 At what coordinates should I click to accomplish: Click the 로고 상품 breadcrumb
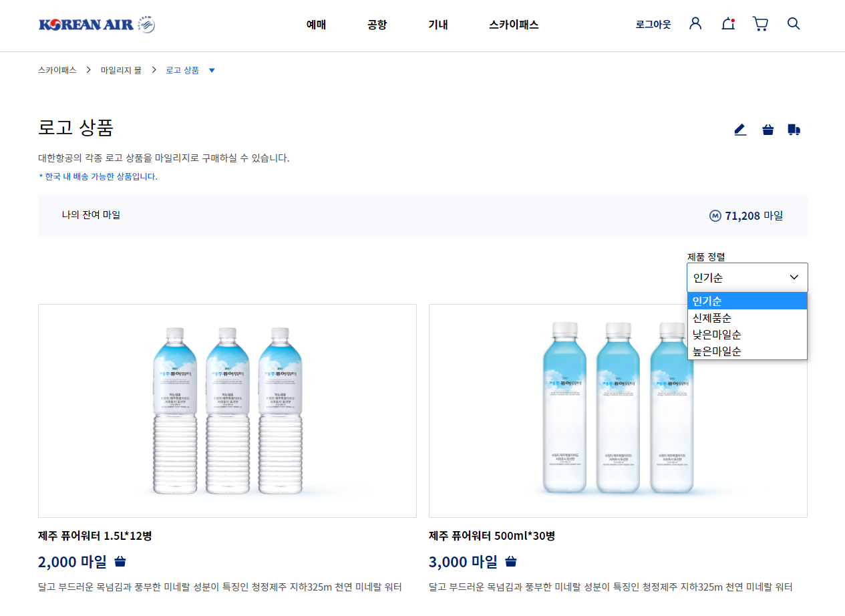tap(182, 70)
